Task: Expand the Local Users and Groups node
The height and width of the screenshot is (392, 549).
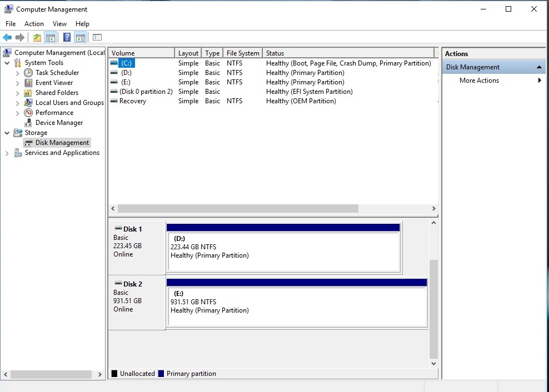Action: tap(18, 103)
